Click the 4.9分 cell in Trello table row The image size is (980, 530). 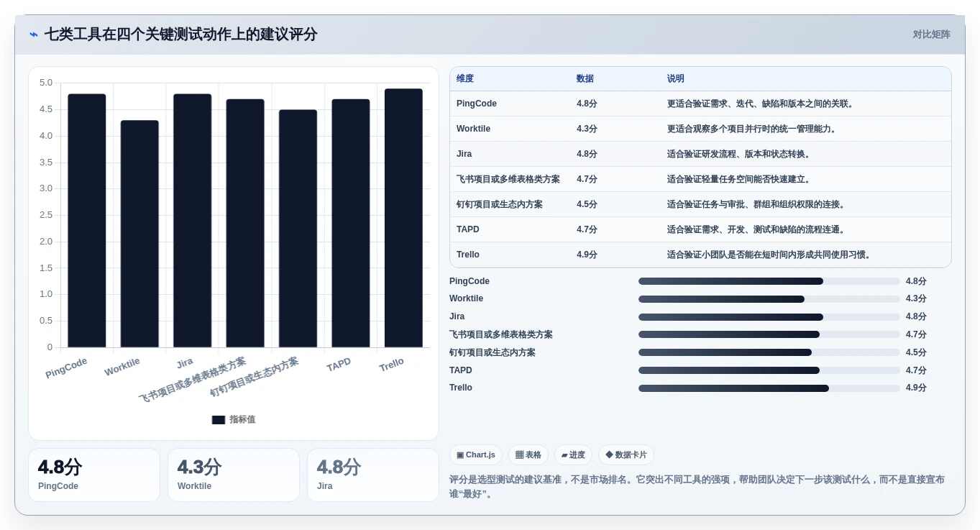[587, 255]
